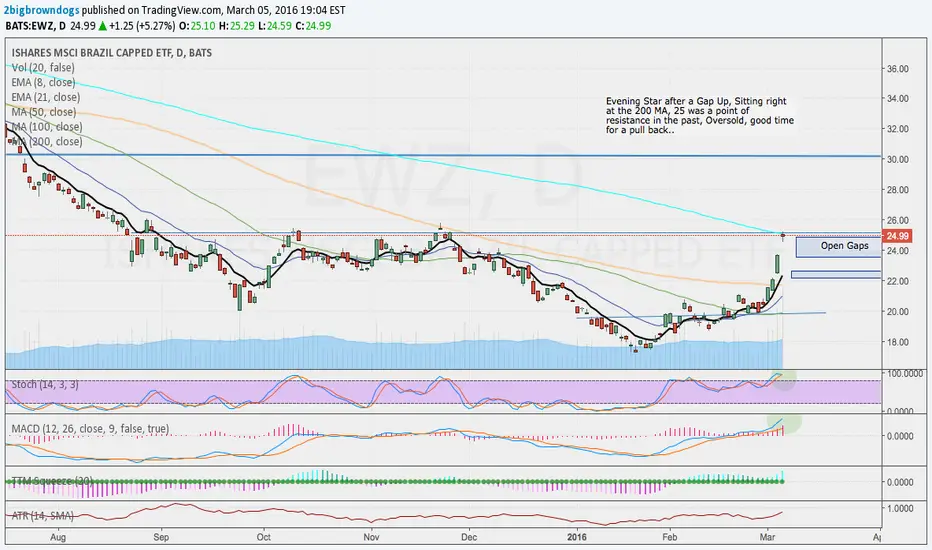The image size is (932, 550).
Task: Click the Evening Star annotation text
Action: [x=700, y=115]
